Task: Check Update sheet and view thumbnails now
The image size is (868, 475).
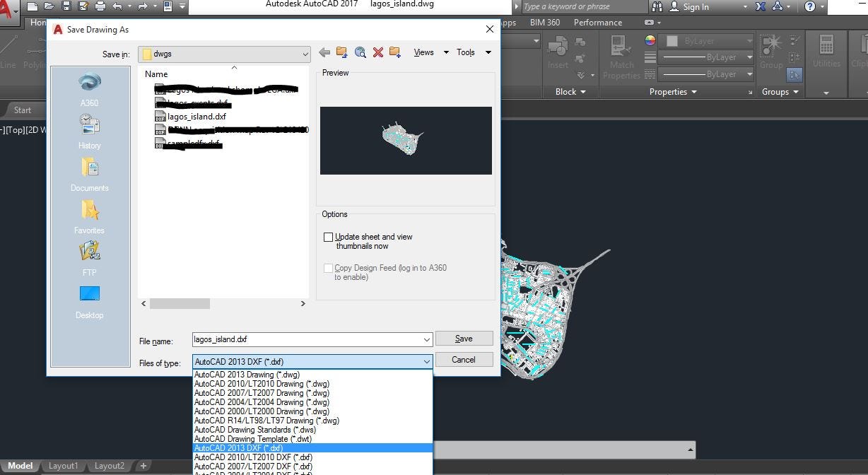Action: coord(328,237)
